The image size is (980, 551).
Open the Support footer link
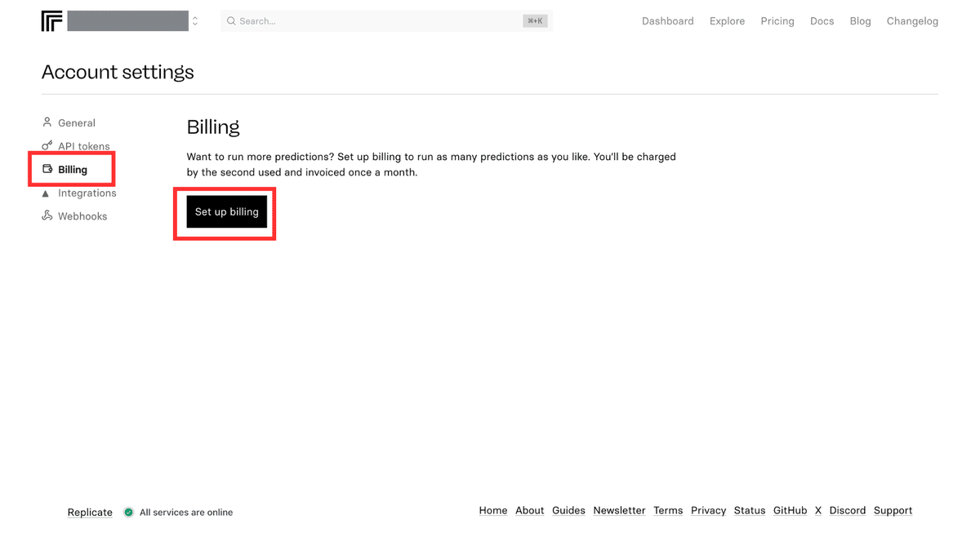893,510
